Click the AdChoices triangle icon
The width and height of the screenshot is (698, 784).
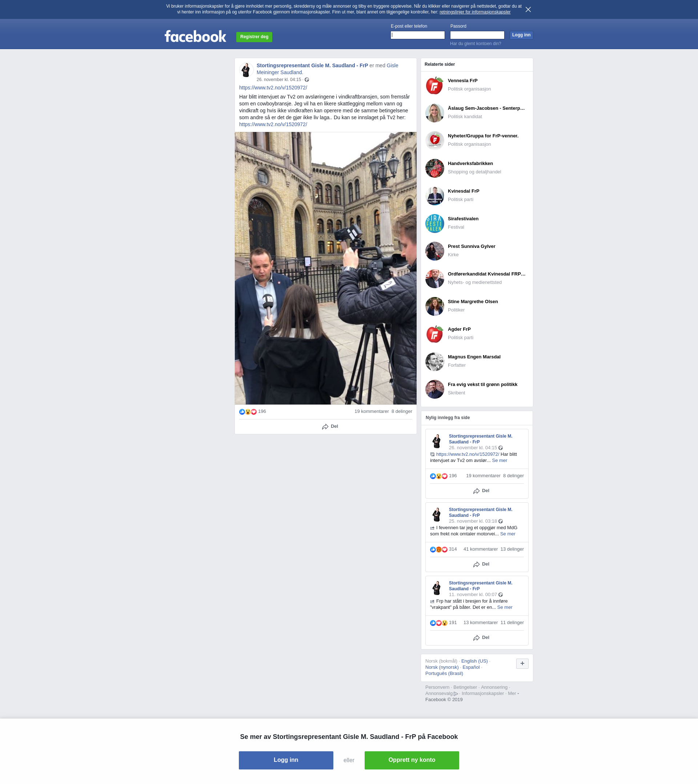[456, 693]
